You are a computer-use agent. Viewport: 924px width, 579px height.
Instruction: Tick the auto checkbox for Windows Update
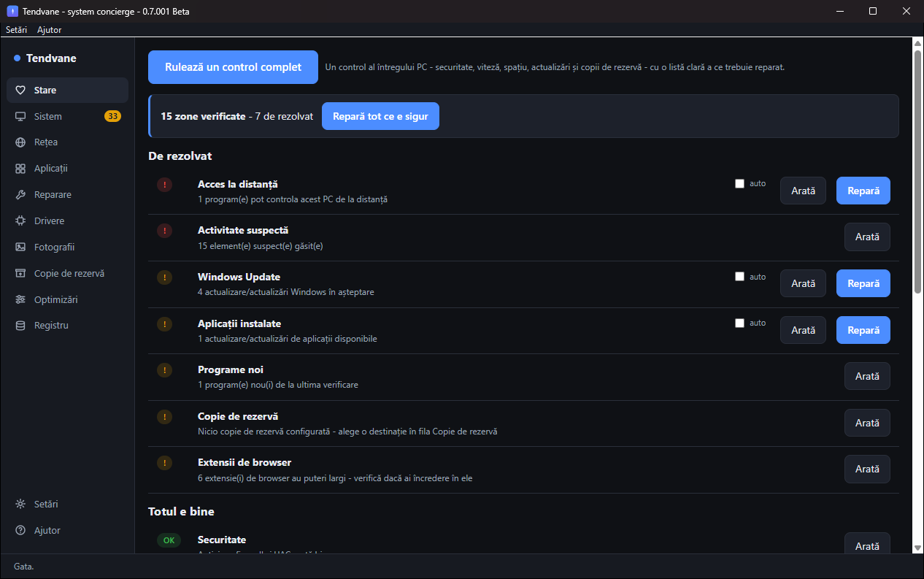739,277
